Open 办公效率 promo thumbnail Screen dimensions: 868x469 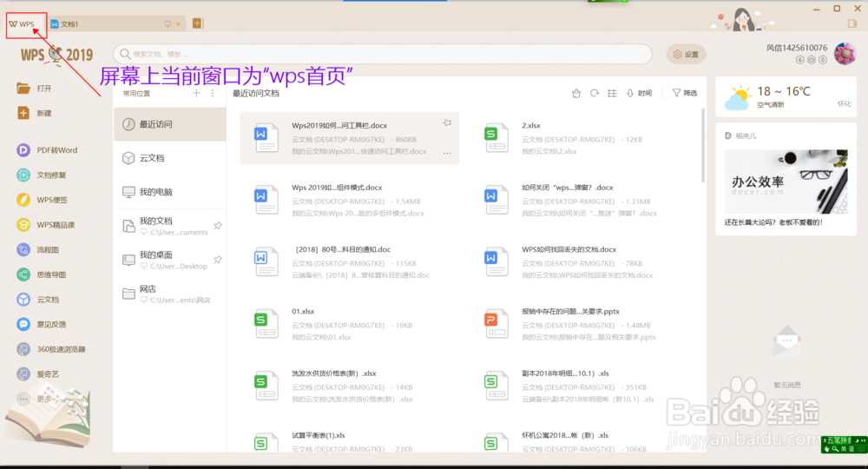[x=786, y=182]
